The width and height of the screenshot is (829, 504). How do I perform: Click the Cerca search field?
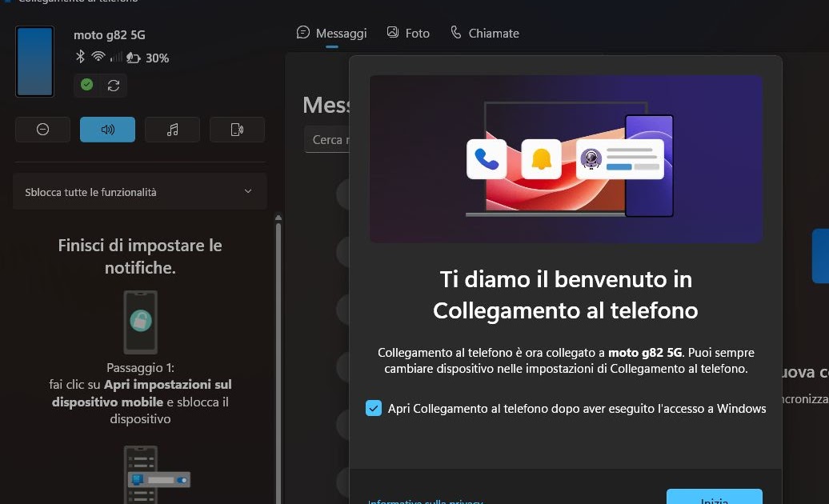(326, 139)
